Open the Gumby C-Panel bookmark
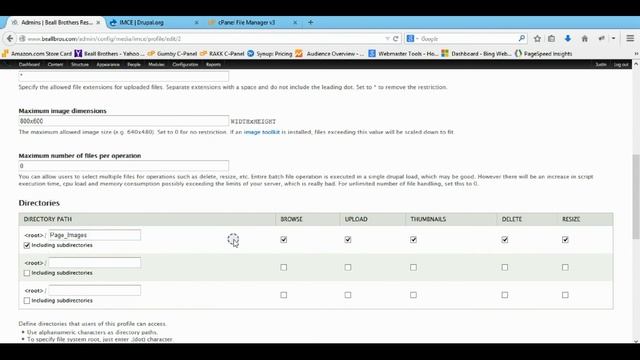 [x=172, y=53]
